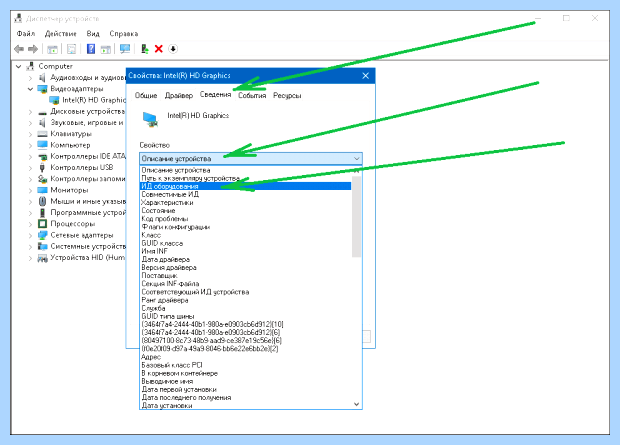Viewport: 620px width, 445px height.
Task: Click the Forward arrow in the toolbar
Action: [x=33, y=49]
